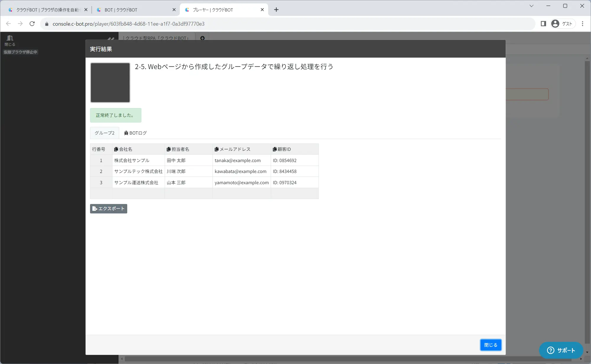Close the BOT | クラウドBOT tab
This screenshot has height=364, width=591.
174,10
